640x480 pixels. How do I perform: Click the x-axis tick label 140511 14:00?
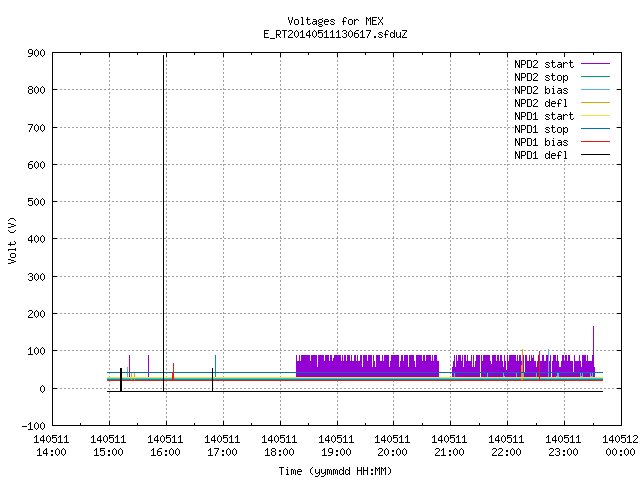coord(51,446)
